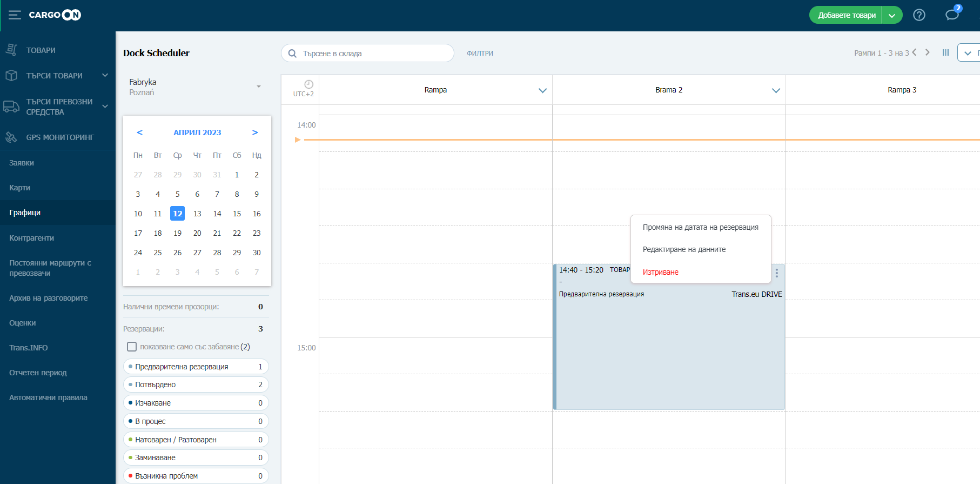Select April 30 in calendar

(x=257, y=253)
